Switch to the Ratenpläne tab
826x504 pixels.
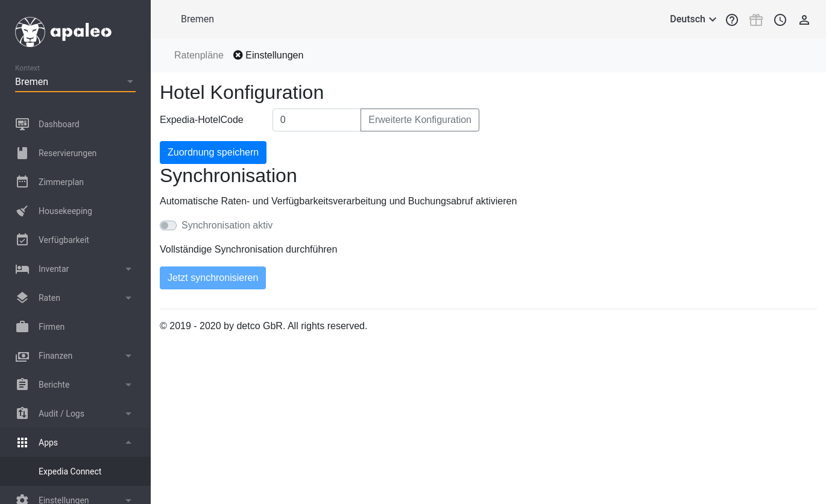tap(198, 55)
